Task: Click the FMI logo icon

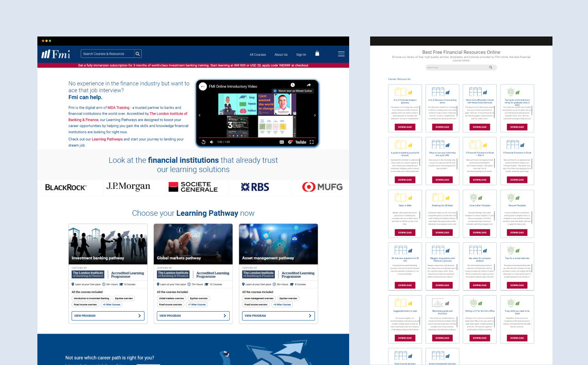Action: 45,54
